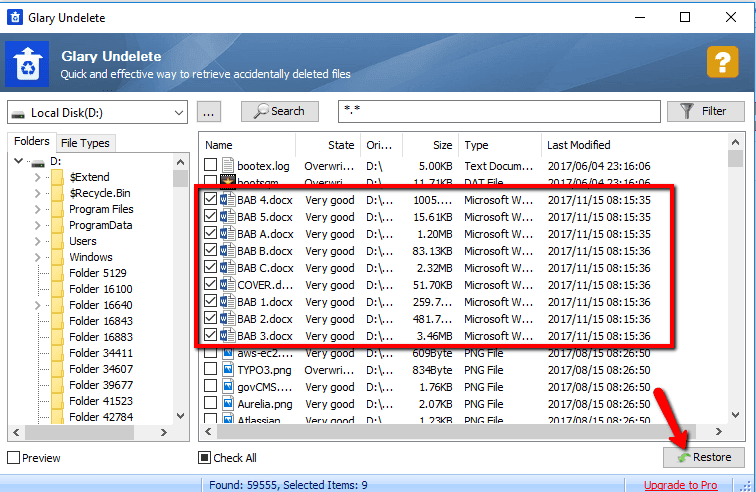Click the file list scroll up arrow
The image size is (756, 492).
pyautogui.click(x=735, y=142)
